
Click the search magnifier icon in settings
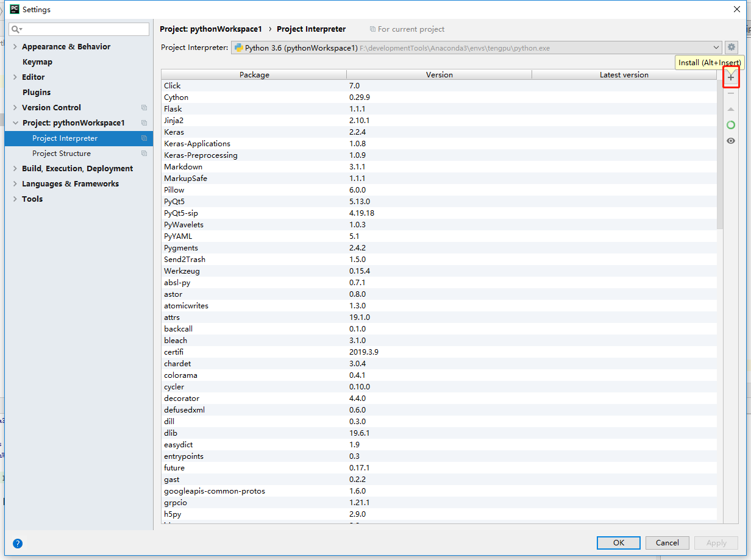point(16,29)
